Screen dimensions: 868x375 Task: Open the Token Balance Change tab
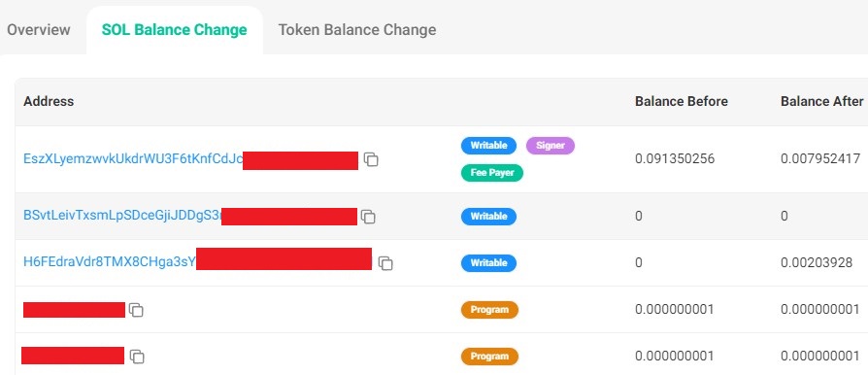coord(357,29)
